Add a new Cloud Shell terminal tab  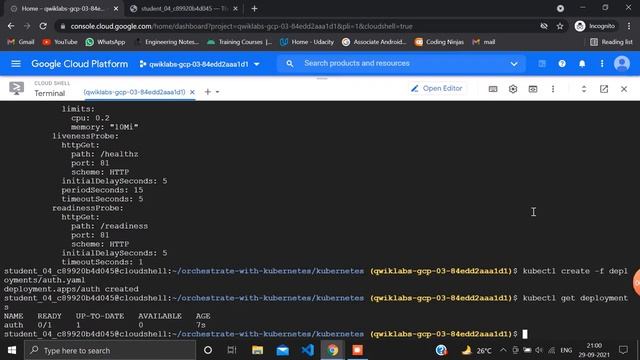point(208,92)
